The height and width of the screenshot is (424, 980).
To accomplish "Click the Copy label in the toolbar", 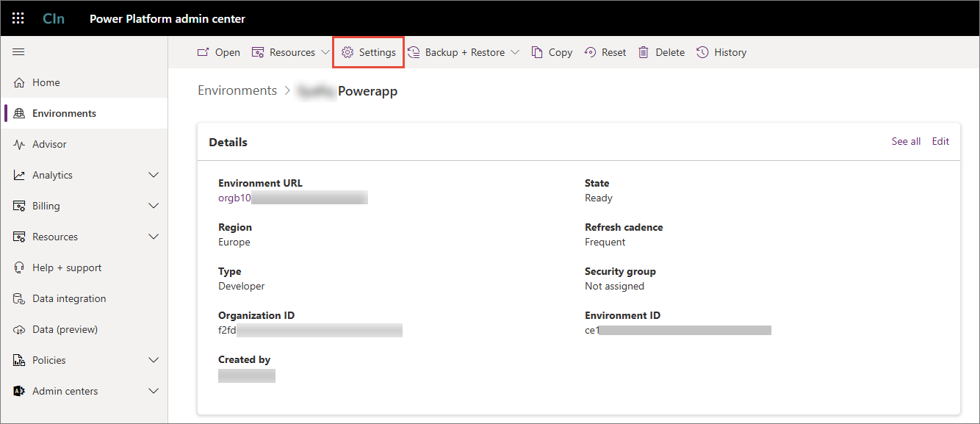I will tap(561, 52).
